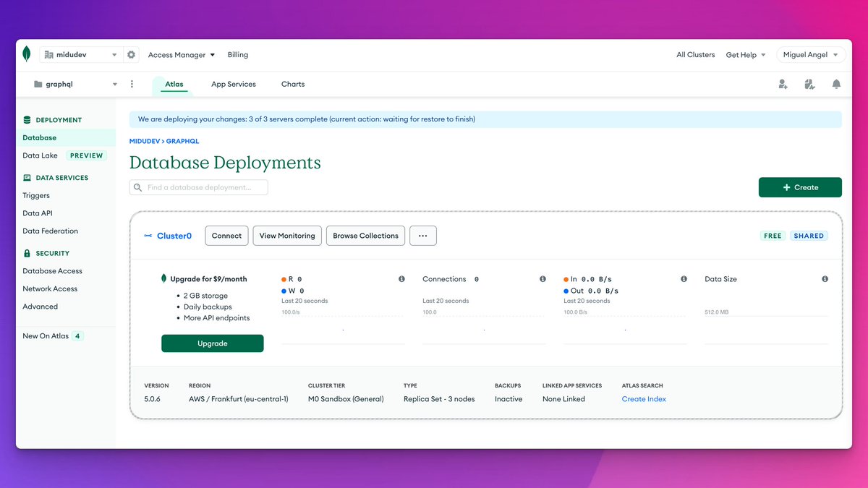Open Advanced security settings
The width and height of the screenshot is (868, 488).
coord(40,307)
